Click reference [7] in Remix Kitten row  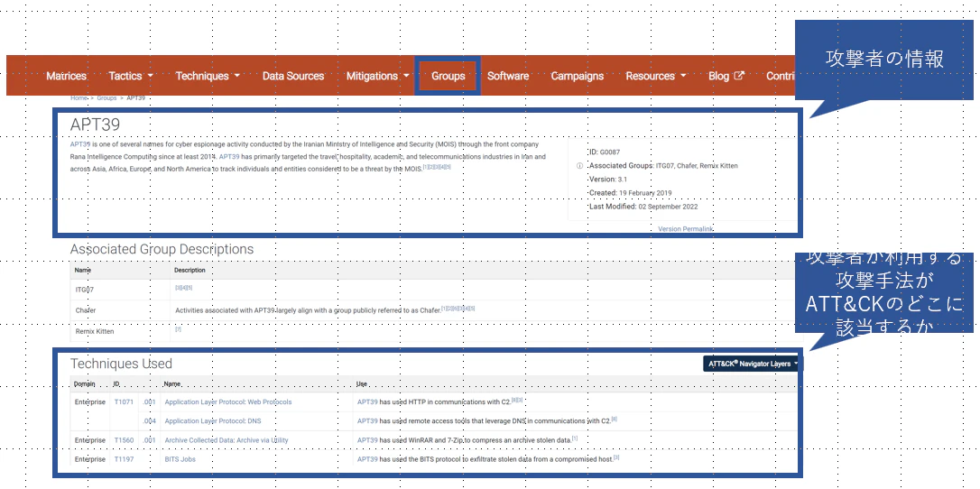[x=178, y=329]
